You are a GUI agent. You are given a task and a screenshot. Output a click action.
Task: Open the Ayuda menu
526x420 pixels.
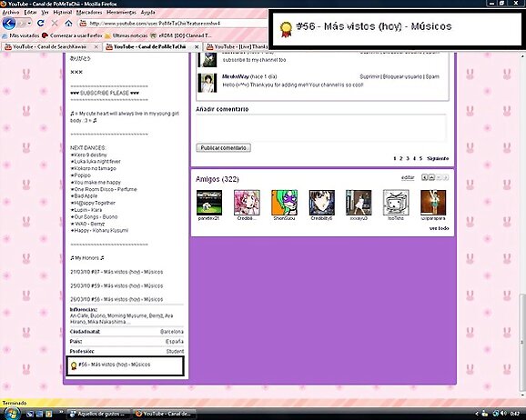147,12
